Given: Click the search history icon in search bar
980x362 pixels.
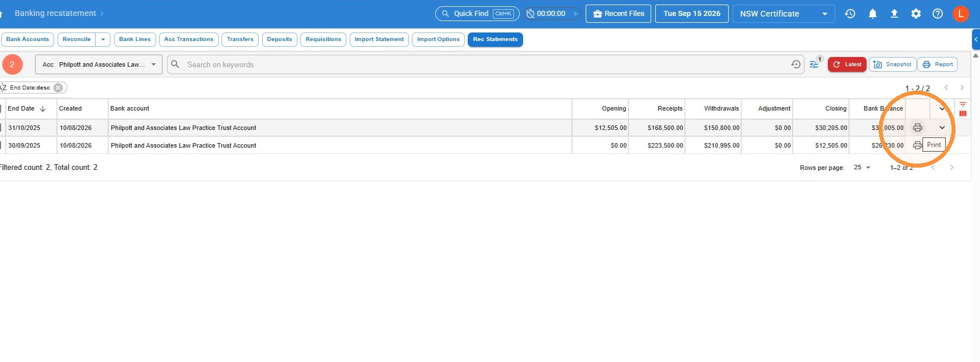Looking at the screenshot, I should tap(796, 64).
